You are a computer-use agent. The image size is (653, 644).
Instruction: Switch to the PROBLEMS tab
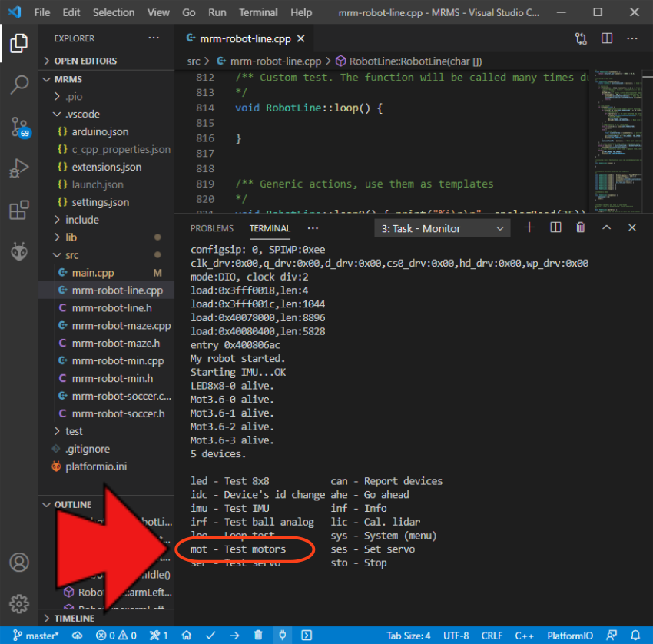click(211, 228)
